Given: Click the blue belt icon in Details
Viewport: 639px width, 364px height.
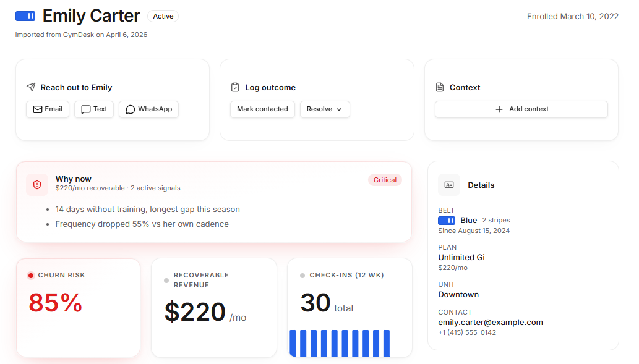Looking at the screenshot, I should pyautogui.click(x=447, y=220).
